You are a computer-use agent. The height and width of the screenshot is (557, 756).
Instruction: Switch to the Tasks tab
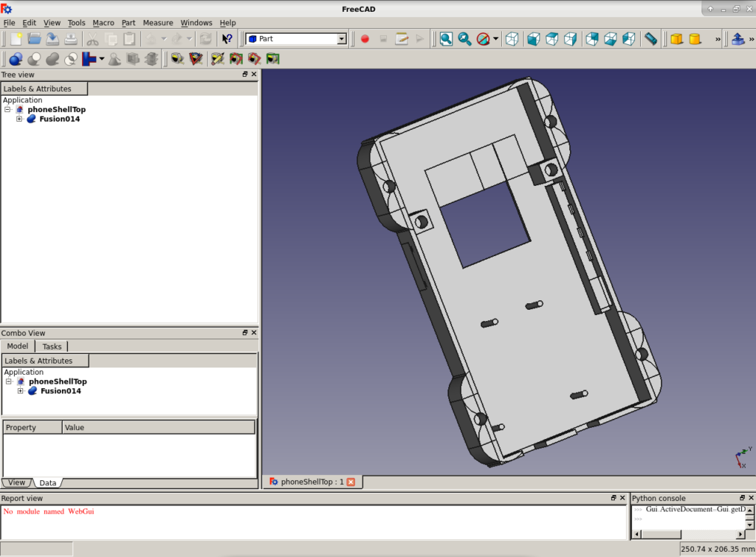[x=52, y=347]
